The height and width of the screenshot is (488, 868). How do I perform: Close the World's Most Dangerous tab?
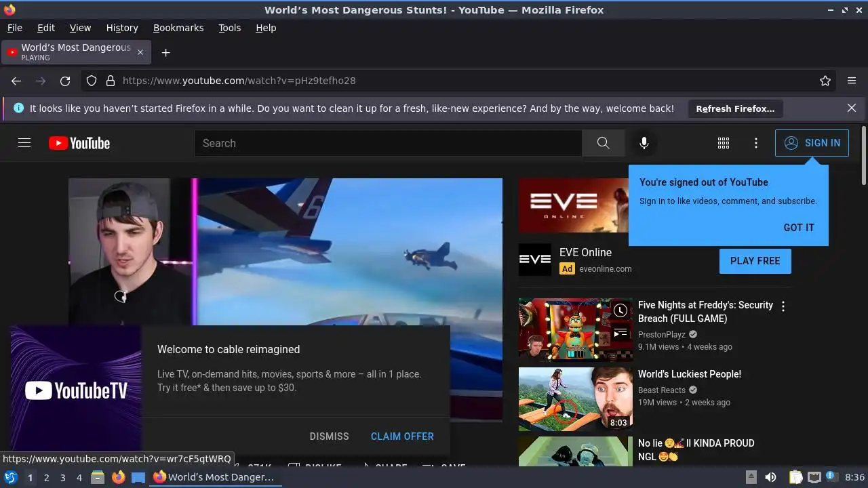tap(140, 52)
